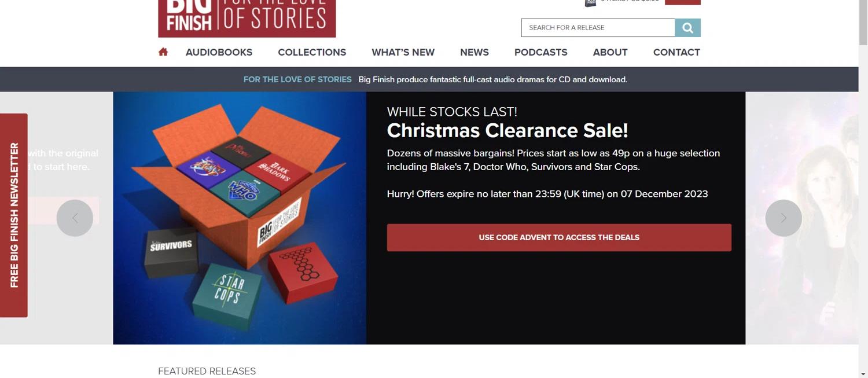
Task: Click the Christmas Clearance Sale heading
Action: [507, 131]
